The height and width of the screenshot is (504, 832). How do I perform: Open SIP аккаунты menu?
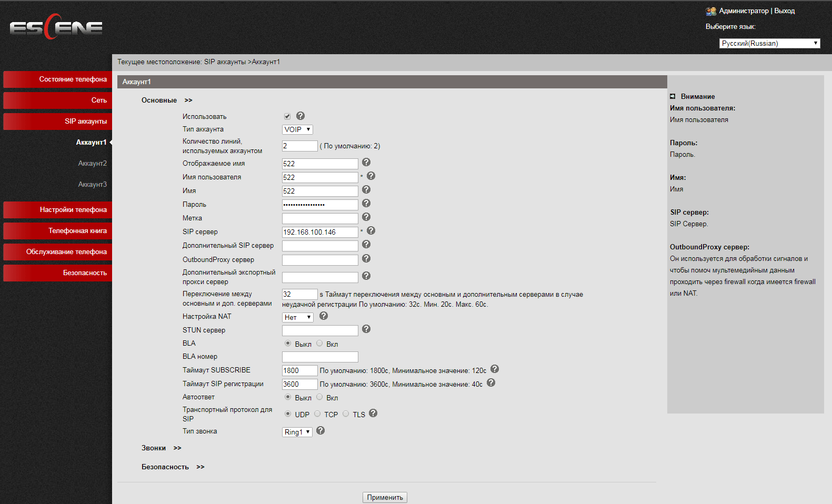click(x=57, y=122)
